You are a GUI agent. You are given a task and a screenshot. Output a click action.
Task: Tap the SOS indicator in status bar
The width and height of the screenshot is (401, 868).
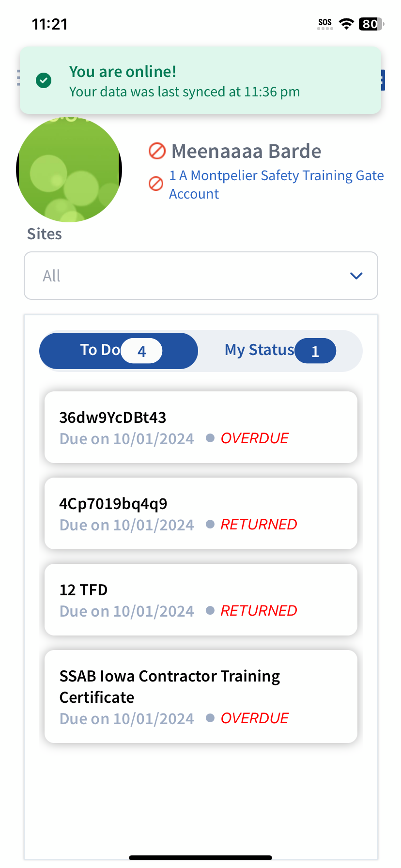click(x=325, y=24)
